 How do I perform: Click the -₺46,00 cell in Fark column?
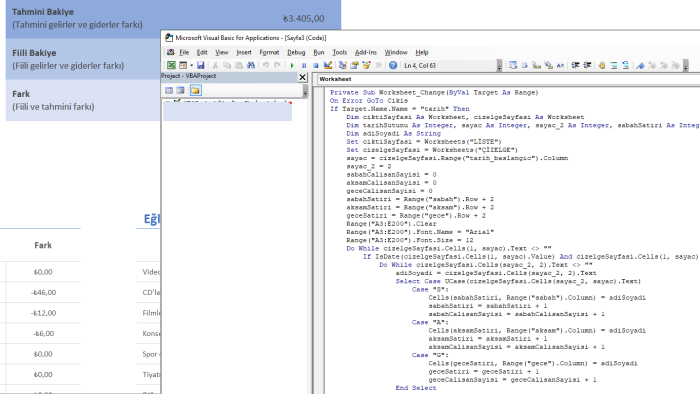click(x=43, y=293)
